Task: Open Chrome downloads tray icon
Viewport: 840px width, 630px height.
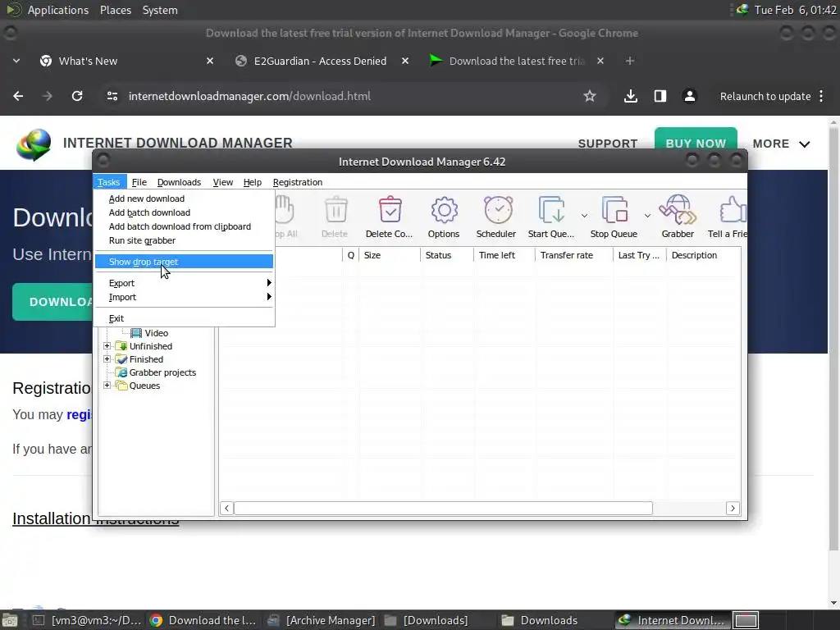Action: tap(631, 96)
